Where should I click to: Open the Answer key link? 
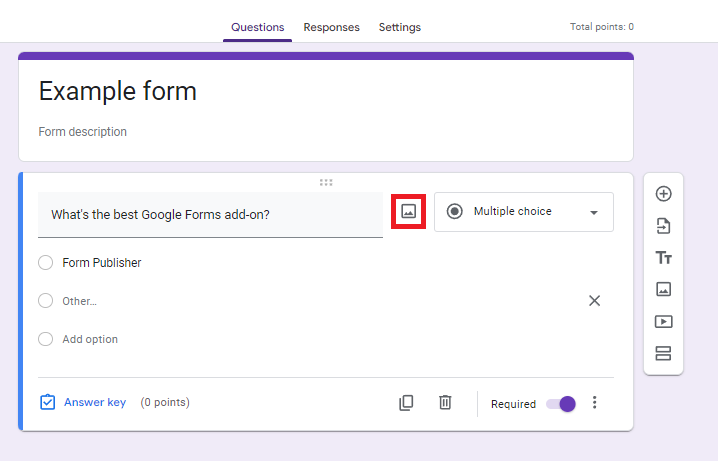[x=95, y=402]
